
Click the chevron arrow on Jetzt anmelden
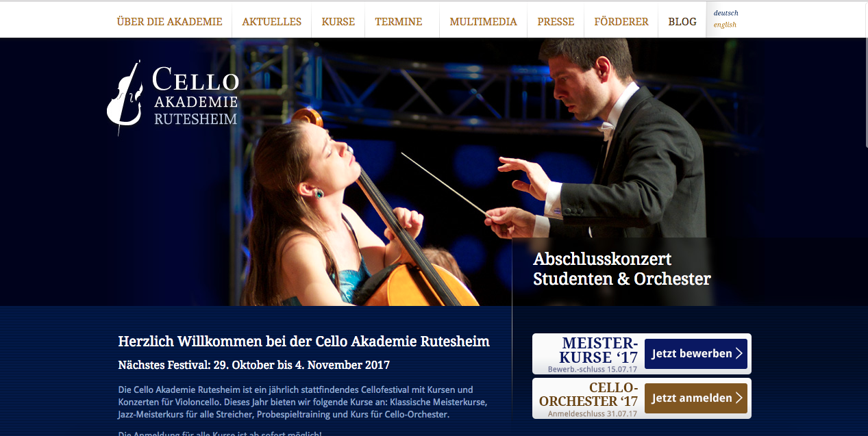[x=739, y=398]
